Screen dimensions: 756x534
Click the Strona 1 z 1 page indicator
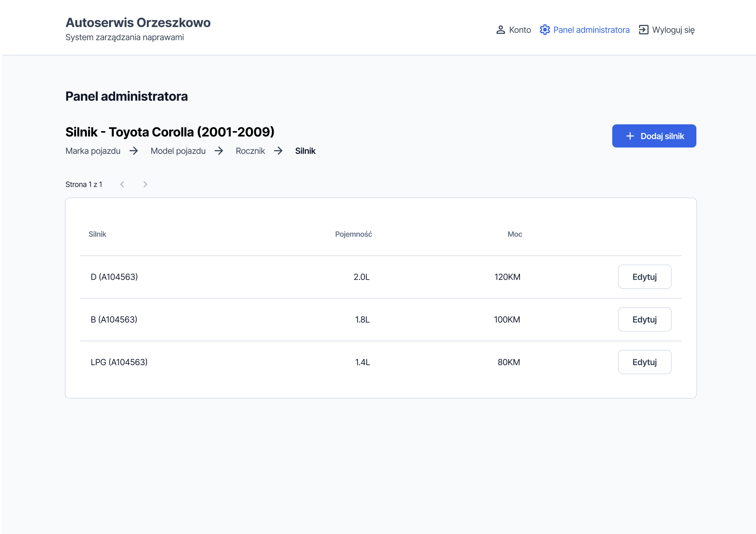pyautogui.click(x=84, y=185)
